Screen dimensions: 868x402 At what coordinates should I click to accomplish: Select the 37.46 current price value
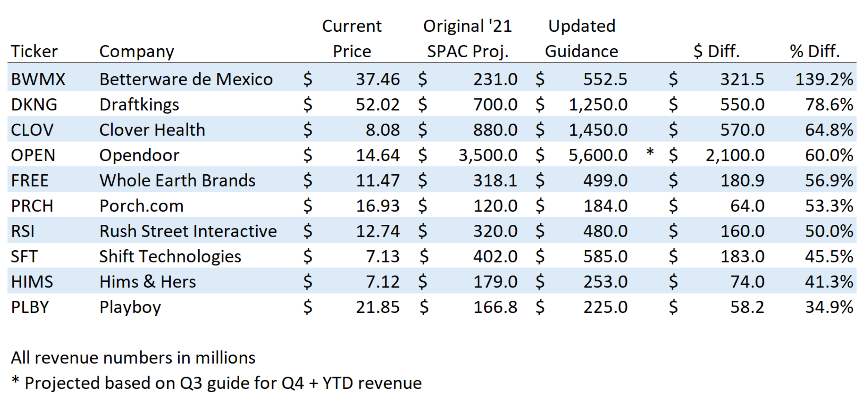tap(378, 79)
